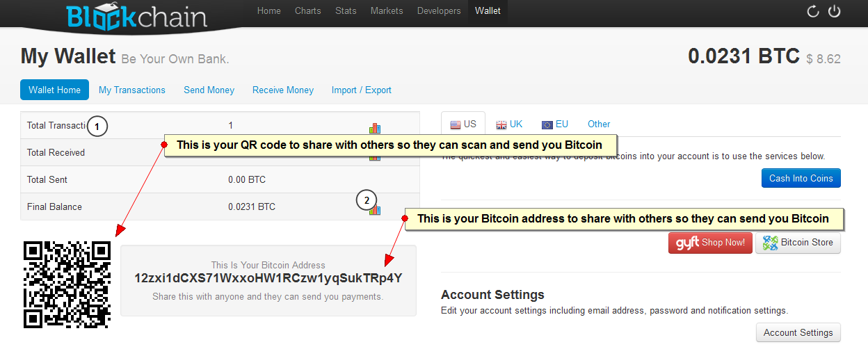Click the Total Received label
868x356 pixels.
click(x=56, y=152)
